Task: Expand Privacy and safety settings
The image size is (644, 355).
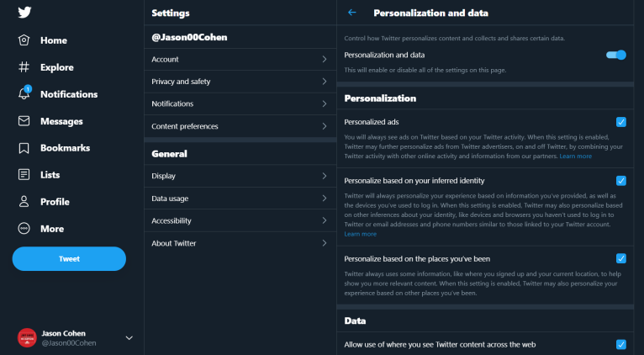Action: pos(240,82)
